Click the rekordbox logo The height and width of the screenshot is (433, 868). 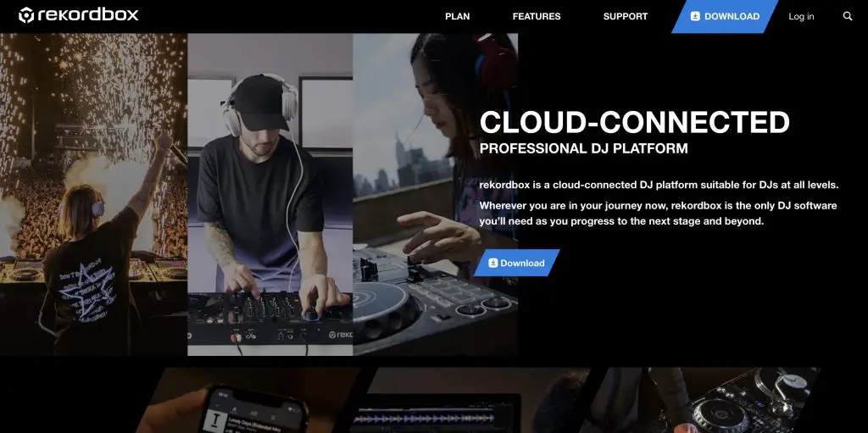pyautogui.click(x=79, y=15)
